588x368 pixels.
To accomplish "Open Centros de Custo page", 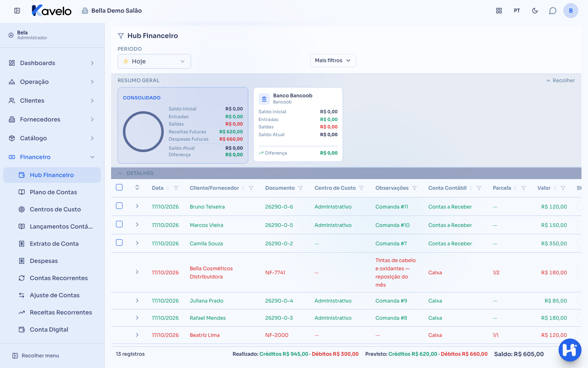I will point(52,209).
